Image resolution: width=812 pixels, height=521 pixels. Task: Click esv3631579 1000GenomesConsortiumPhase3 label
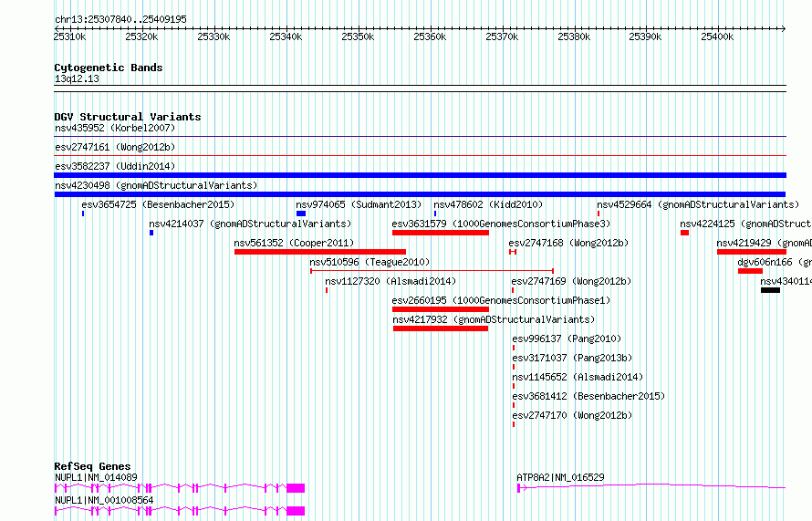[501, 224]
